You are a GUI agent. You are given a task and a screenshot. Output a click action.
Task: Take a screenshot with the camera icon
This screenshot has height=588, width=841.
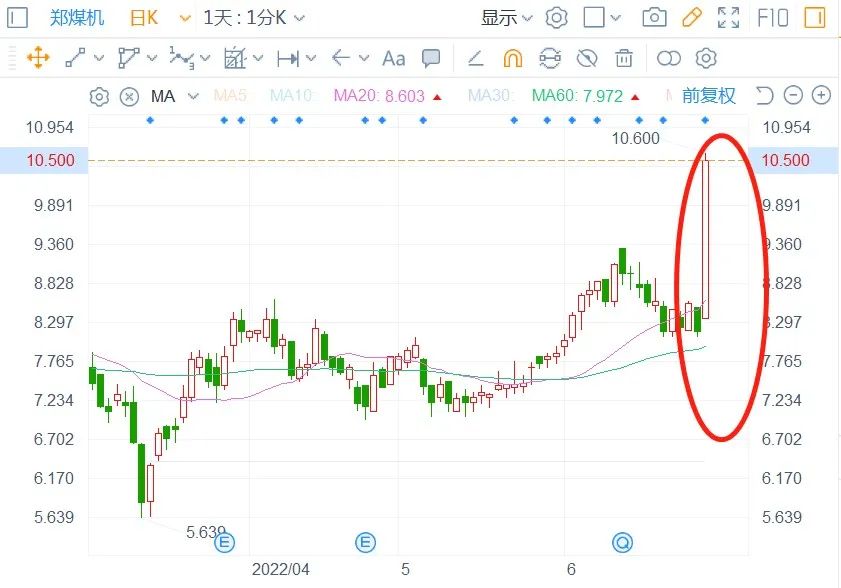pos(654,18)
